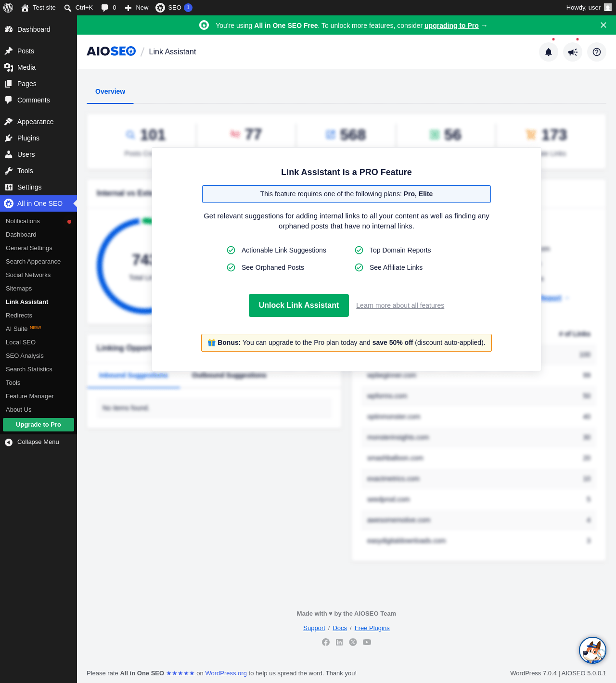Viewport: 616px width, 683px height.
Task: Open the Media menu
Action: tap(38, 67)
